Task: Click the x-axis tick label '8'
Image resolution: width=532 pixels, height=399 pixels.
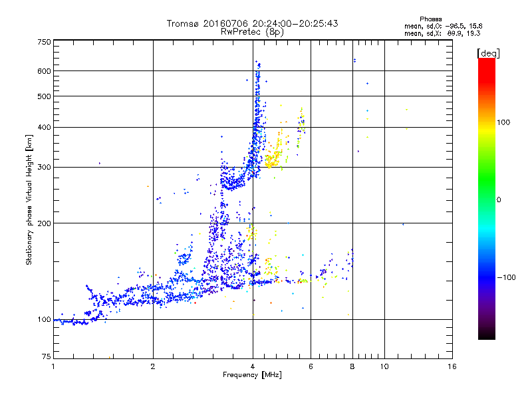Action: click(352, 366)
